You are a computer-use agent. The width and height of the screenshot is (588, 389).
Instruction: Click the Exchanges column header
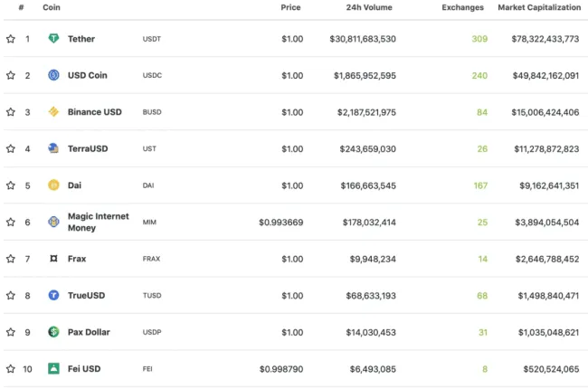pos(462,7)
